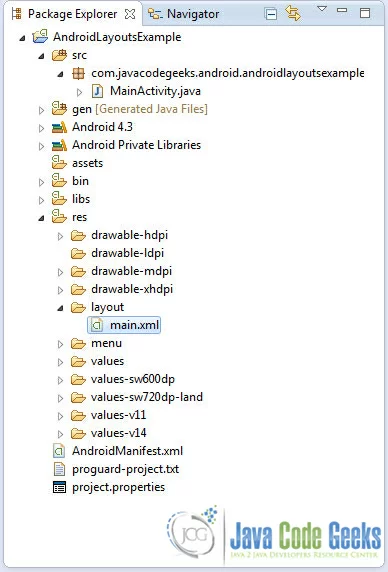Viewport: 388px width, 572px height.
Task: Click the Android Private Libraries icon
Action: (x=59, y=145)
